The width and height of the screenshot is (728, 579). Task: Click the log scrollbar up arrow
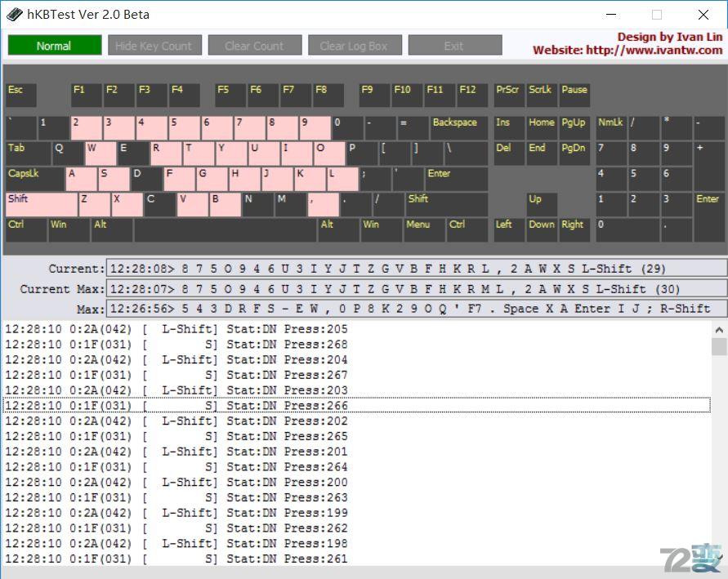(719, 330)
